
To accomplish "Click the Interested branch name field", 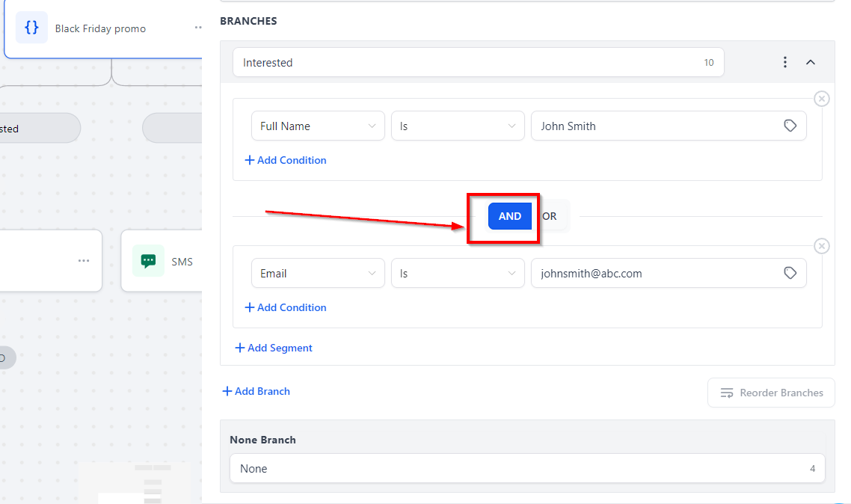I will click(x=478, y=62).
